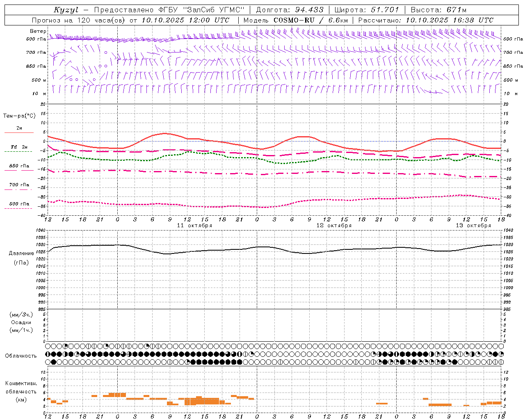Click the Облачность cloud cover label
Viewport: 525px width, 420px height.
[21, 356]
